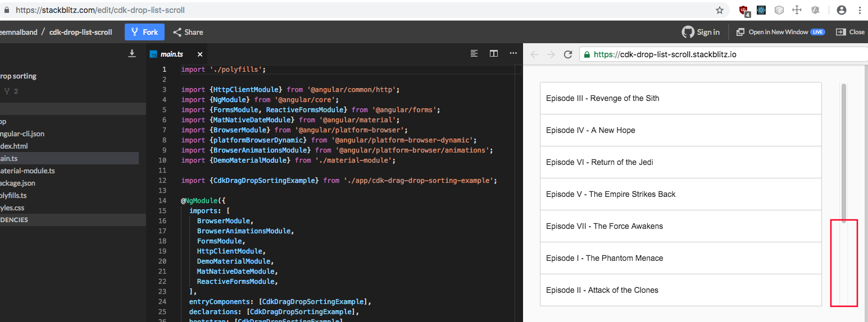
Task: Click the project name cdk-drop-list-scroll
Action: click(x=80, y=32)
